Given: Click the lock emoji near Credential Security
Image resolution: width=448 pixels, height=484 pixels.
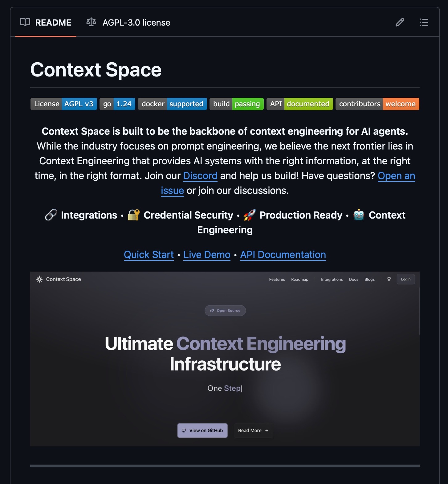Looking at the screenshot, I should click(134, 215).
